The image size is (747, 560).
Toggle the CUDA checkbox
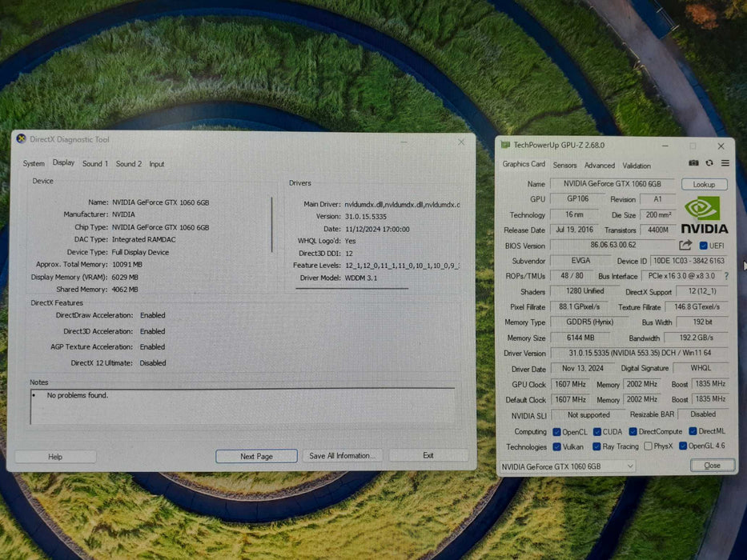tap(596, 432)
